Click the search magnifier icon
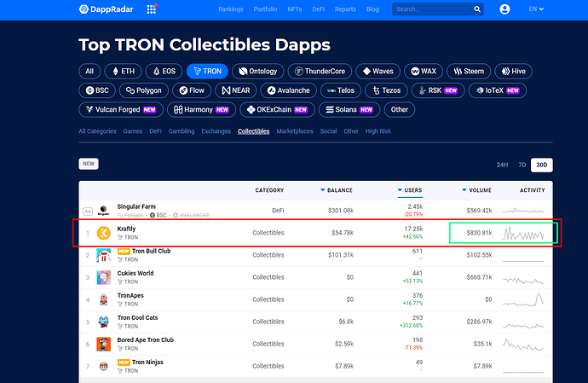The height and width of the screenshot is (383, 588). coord(477,9)
